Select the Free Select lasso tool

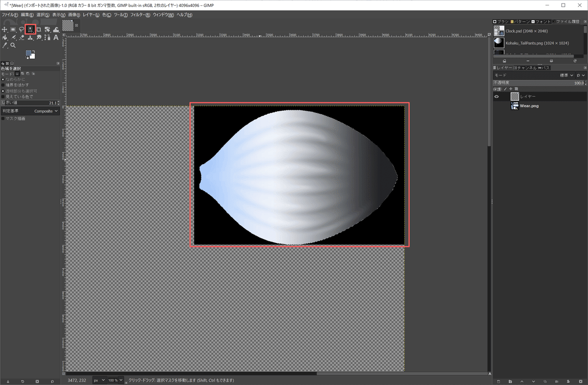22,29
